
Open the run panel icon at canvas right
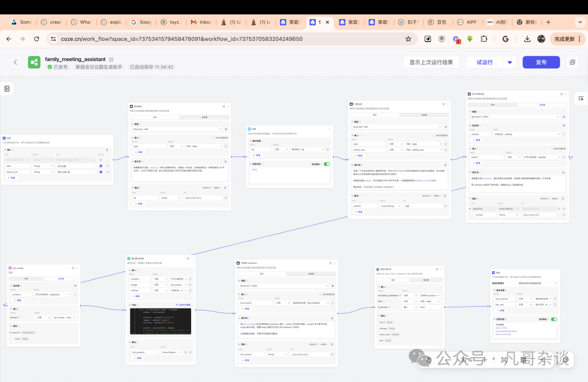coord(581,98)
